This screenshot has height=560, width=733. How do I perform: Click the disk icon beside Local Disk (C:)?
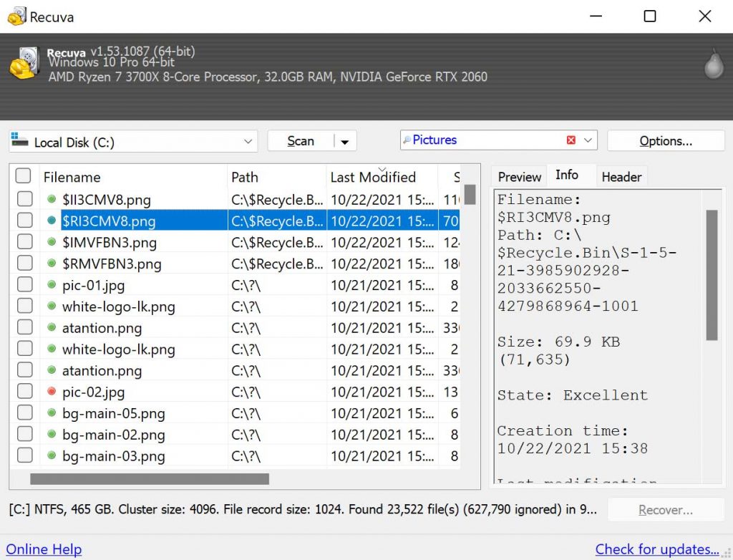coord(20,140)
